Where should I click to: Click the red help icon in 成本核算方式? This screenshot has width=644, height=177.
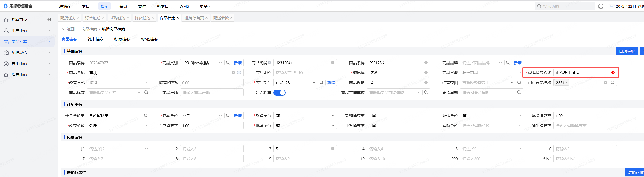click(613, 73)
